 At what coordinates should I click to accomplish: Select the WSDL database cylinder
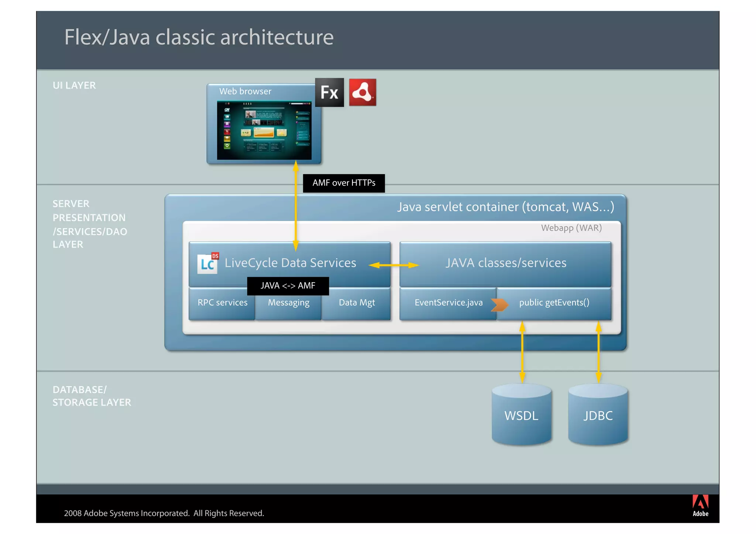[x=521, y=415]
